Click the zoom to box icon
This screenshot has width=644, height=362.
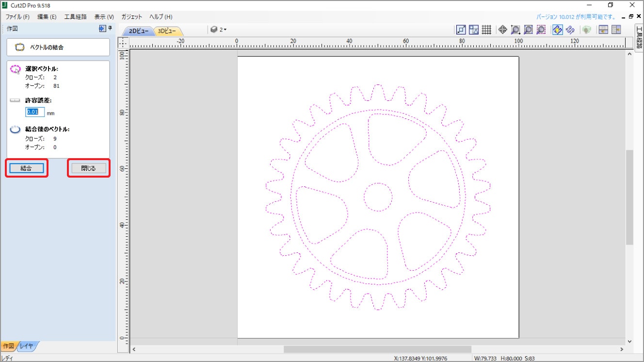(x=515, y=30)
